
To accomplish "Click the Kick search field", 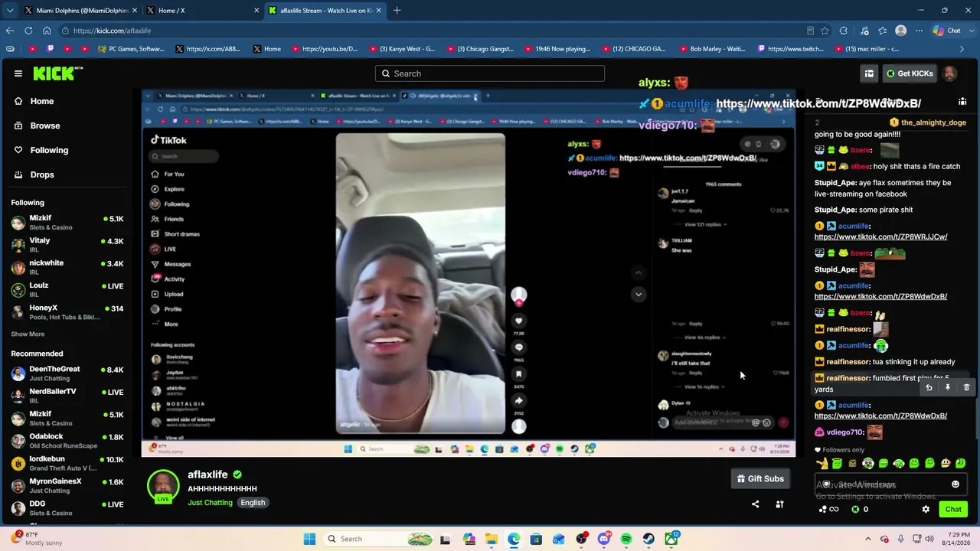I will click(490, 73).
